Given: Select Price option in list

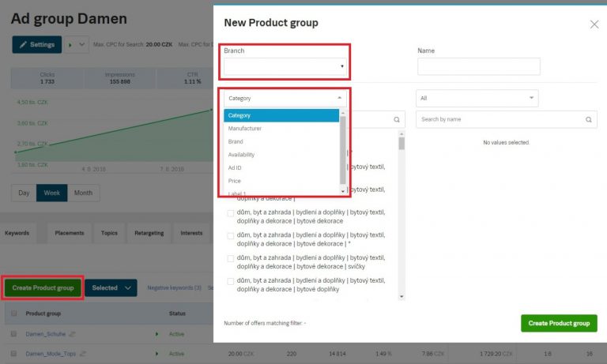Looking at the screenshot, I should [x=281, y=181].
